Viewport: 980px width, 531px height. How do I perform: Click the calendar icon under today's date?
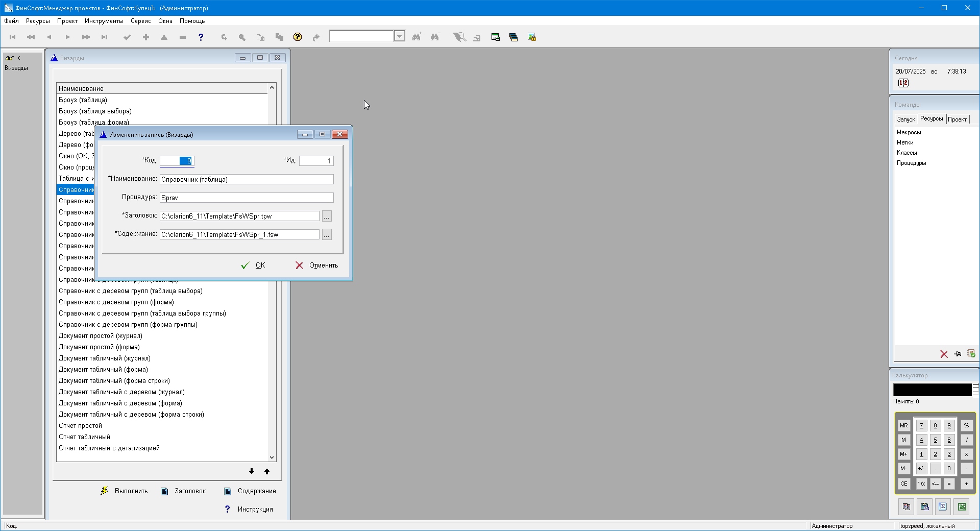[x=903, y=83]
